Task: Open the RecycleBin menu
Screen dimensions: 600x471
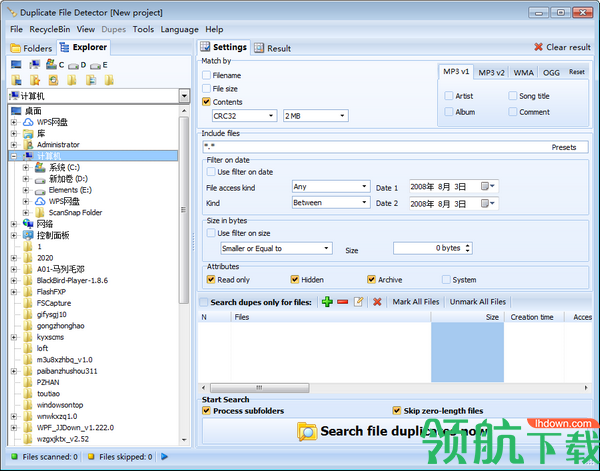Action: click(x=50, y=29)
